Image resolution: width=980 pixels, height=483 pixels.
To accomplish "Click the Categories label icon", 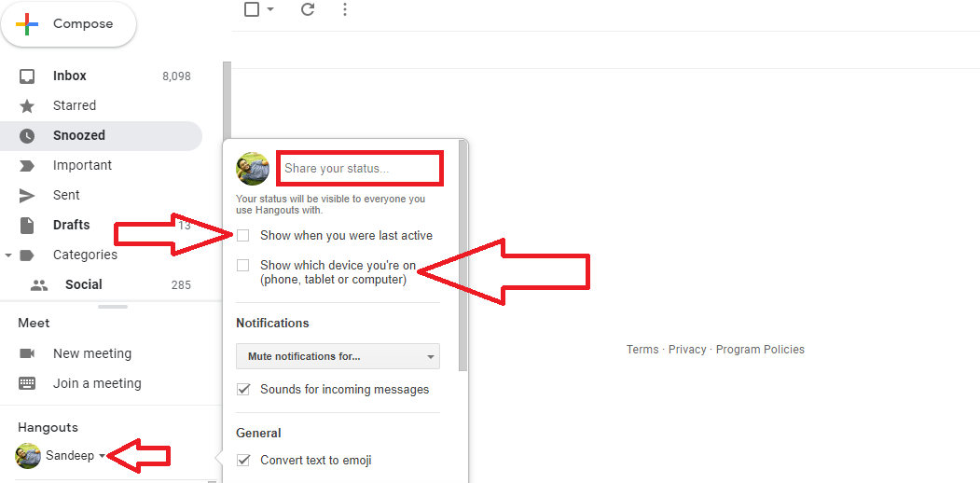I will pos(27,255).
